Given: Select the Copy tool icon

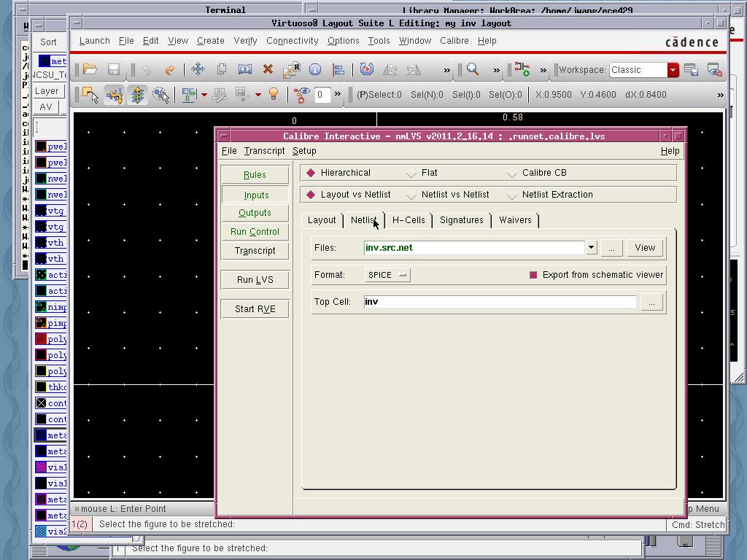Looking at the screenshot, I should [222, 69].
